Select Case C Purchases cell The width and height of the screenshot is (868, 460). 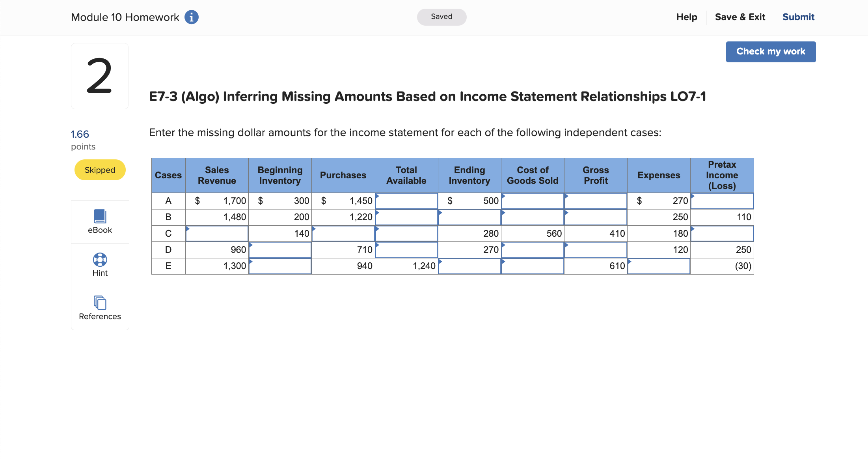(343, 234)
